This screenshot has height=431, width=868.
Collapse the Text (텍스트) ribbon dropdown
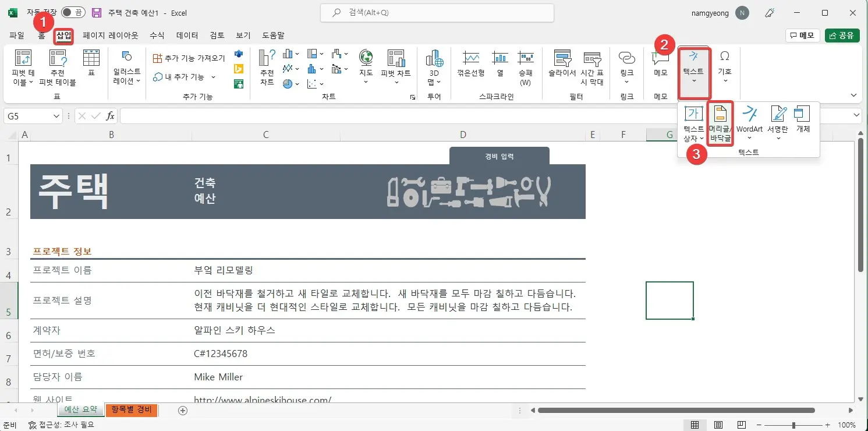(x=693, y=72)
